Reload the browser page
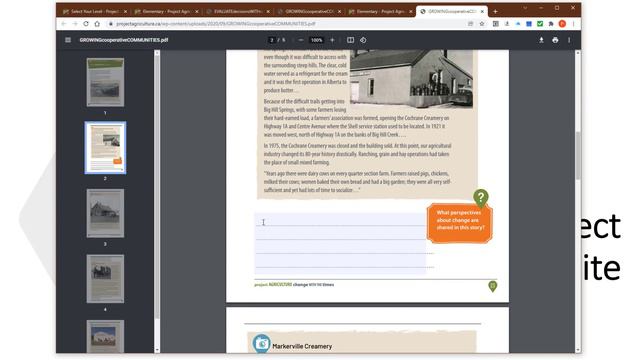The height and width of the screenshot is (360, 640). coord(86,24)
